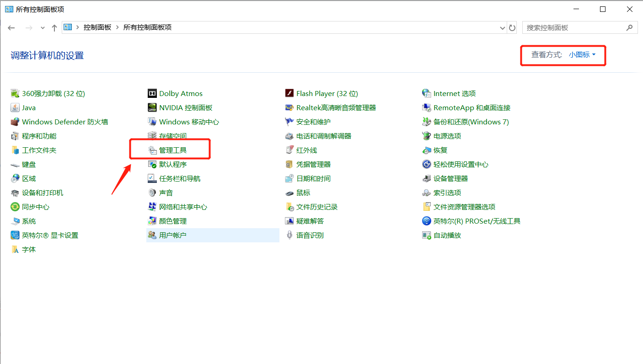Click the 日期和时间 icon
The image size is (643, 364).
289,179
